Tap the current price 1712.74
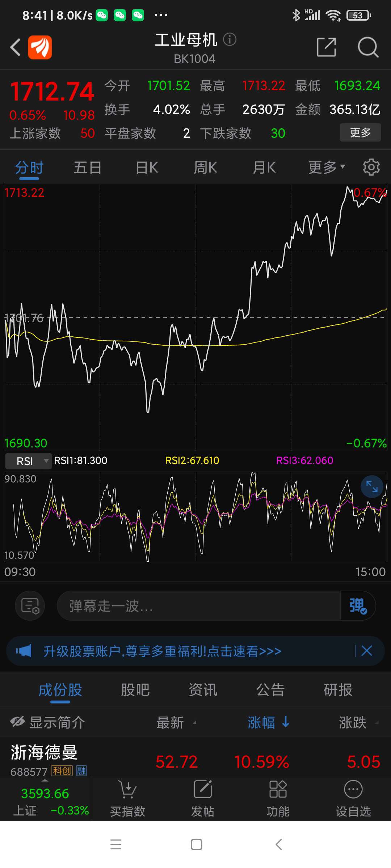Image resolution: width=391 pixels, height=868 pixels. click(x=52, y=91)
